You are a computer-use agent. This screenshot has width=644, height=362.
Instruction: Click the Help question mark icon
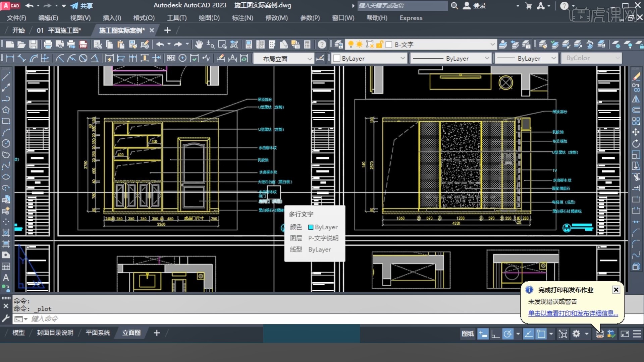[322, 44]
